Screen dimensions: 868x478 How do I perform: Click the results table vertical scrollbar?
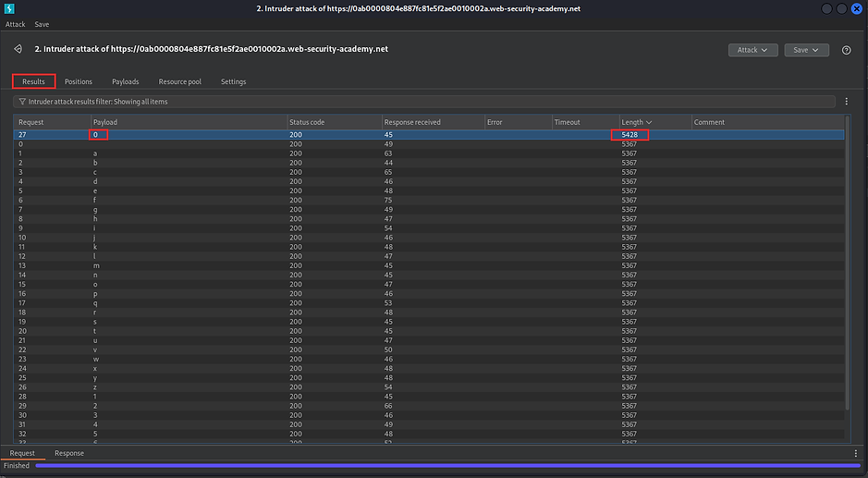pyautogui.click(x=847, y=264)
